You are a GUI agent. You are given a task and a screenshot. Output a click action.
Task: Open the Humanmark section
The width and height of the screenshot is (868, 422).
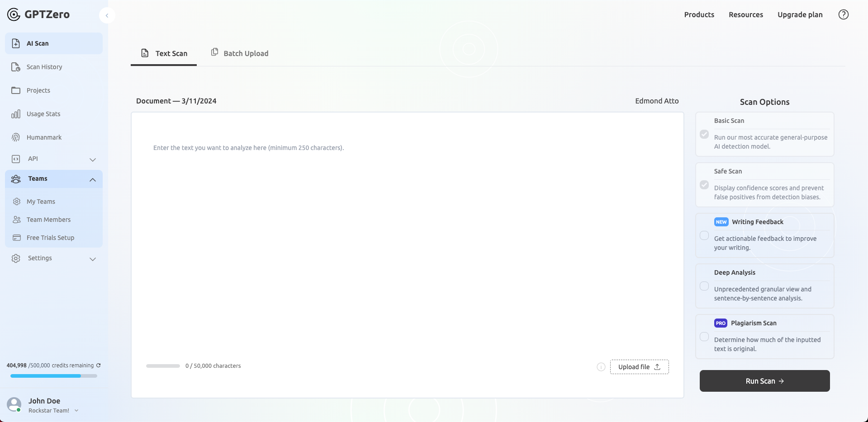(x=43, y=137)
